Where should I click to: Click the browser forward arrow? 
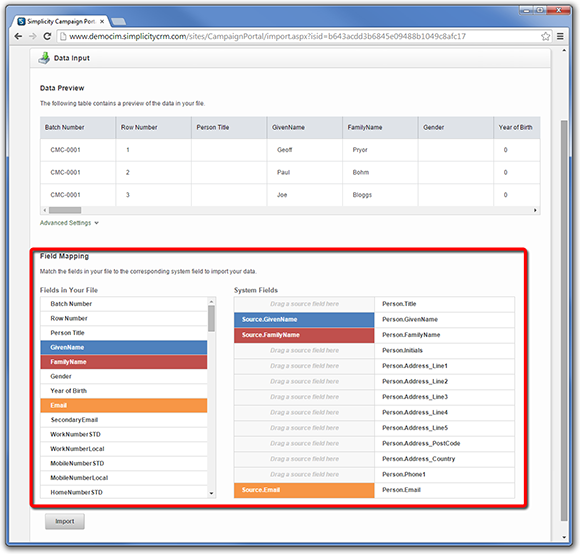33,36
